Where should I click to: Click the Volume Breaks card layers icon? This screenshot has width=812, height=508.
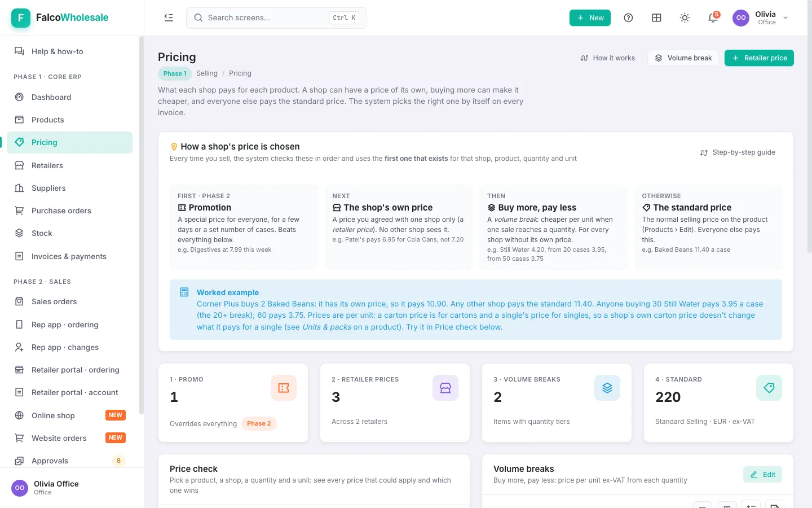point(607,388)
